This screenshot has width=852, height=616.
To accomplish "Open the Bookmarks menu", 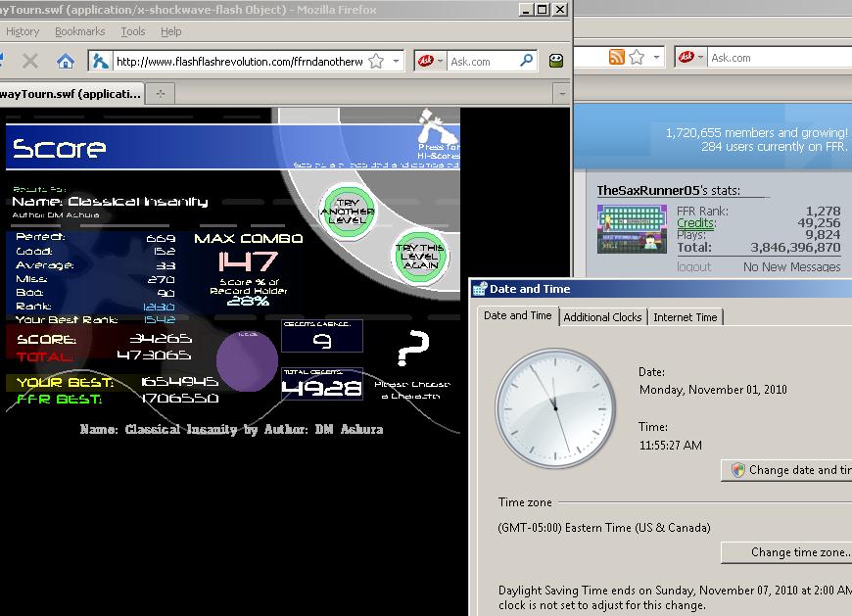I will [x=80, y=31].
